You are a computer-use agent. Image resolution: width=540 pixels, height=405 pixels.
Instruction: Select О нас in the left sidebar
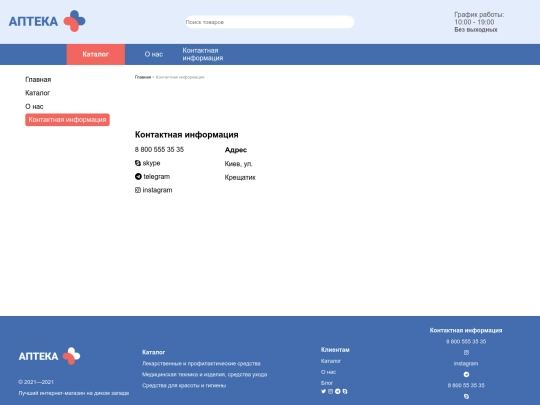click(34, 106)
